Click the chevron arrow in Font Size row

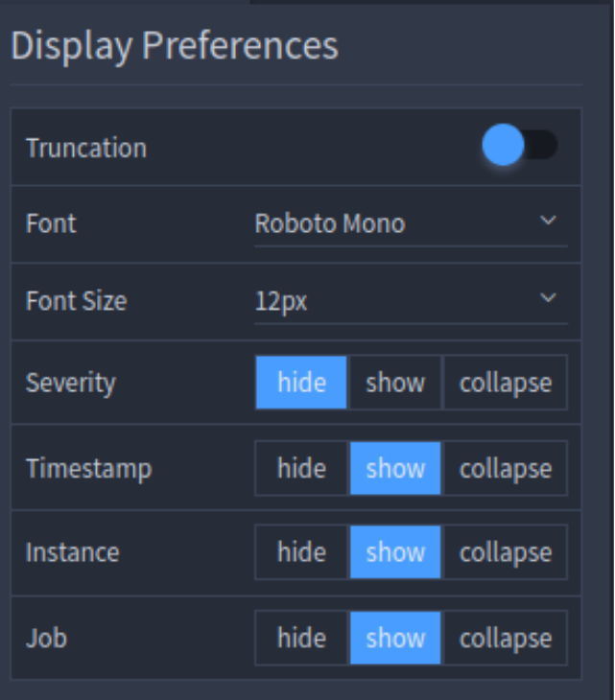[x=548, y=297]
